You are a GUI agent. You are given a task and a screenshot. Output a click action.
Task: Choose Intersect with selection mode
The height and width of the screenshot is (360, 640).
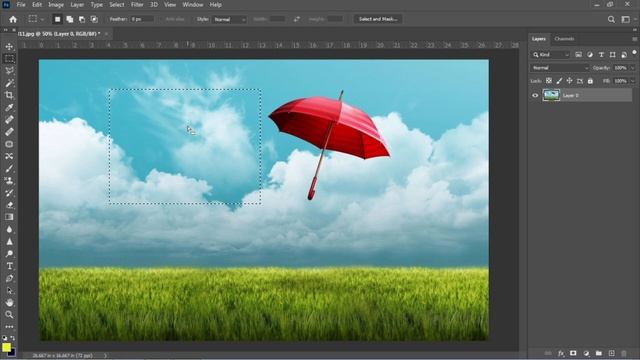[x=94, y=19]
